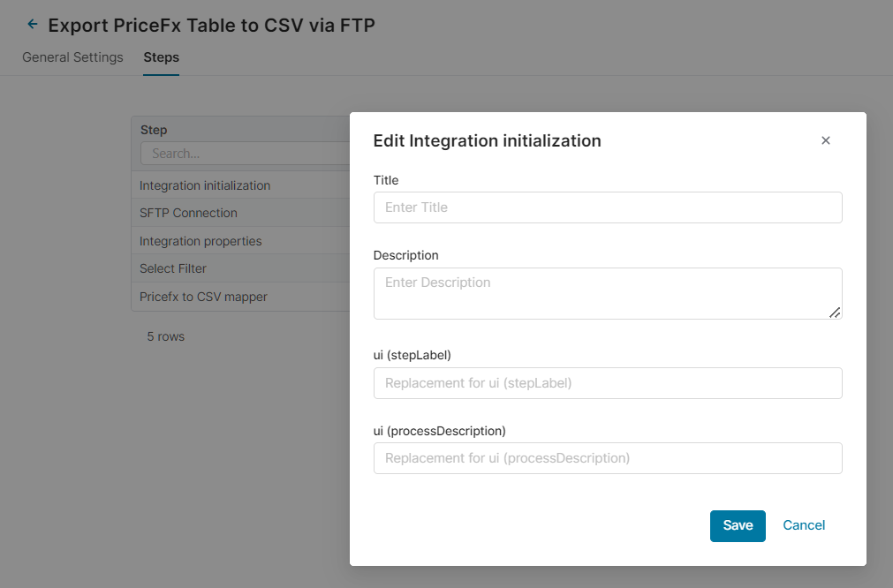The image size is (893, 588).
Task: Click the Cancel link
Action: (x=804, y=525)
